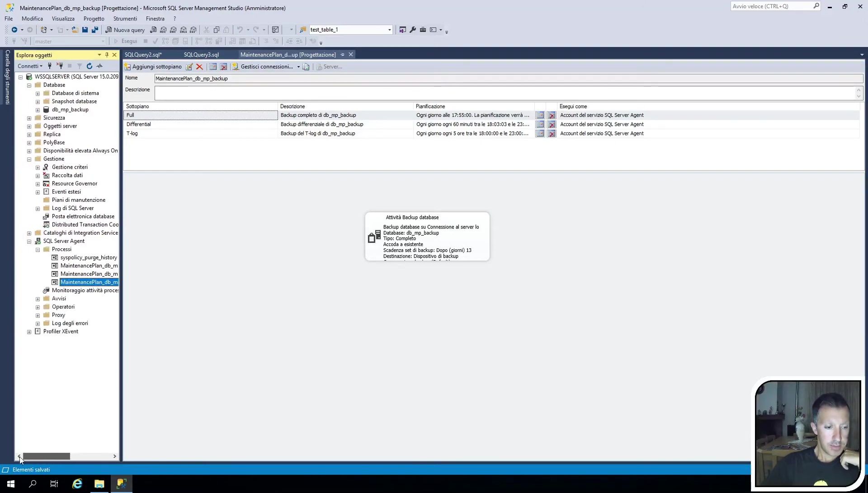Screen dimensions: 868x493
Task: Open schedule calendar icon in T-log row
Action: click(540, 133)
